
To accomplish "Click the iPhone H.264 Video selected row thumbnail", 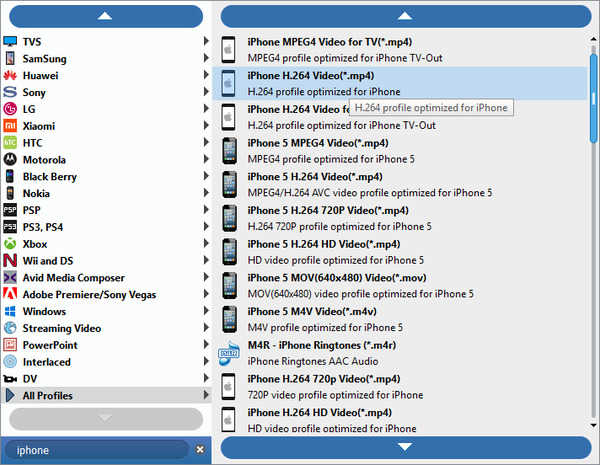I will pos(229,83).
